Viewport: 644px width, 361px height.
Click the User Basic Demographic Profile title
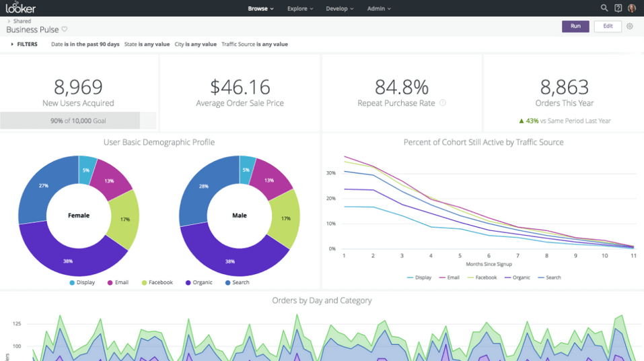tap(159, 142)
